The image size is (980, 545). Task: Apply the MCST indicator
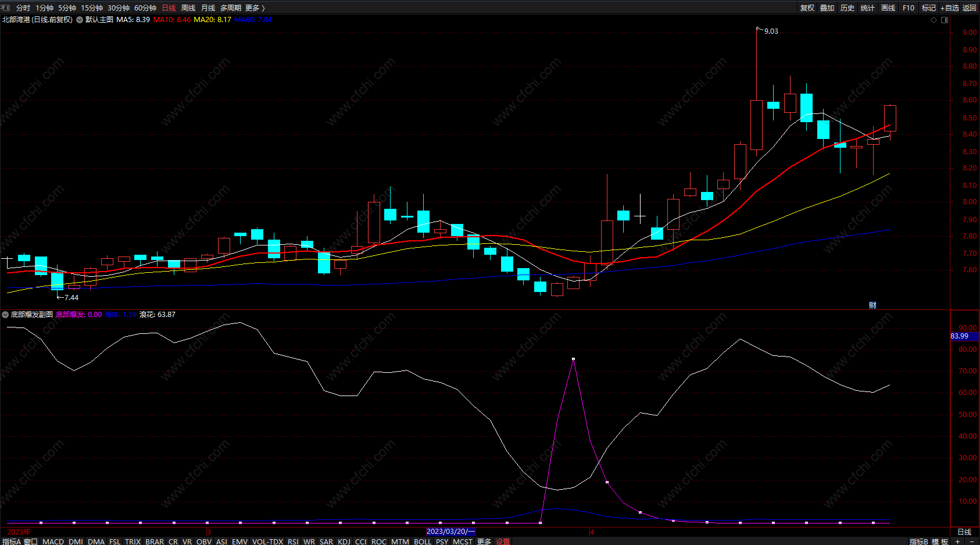463,542
